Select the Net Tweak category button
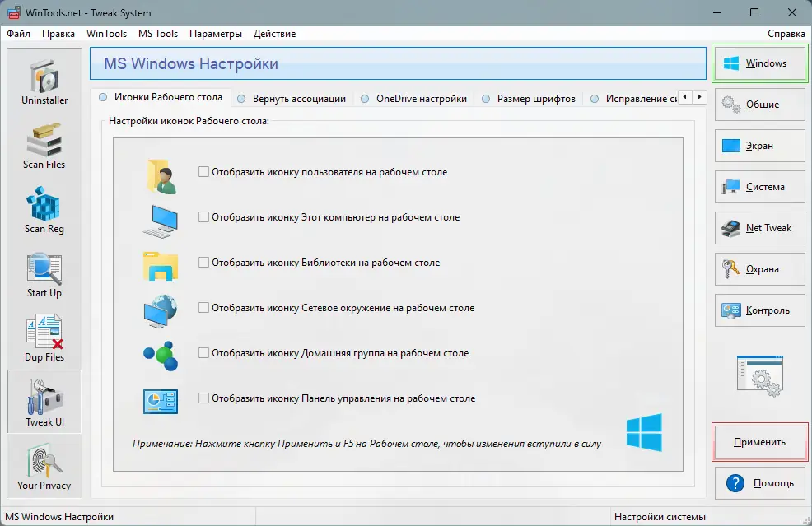The width and height of the screenshot is (812, 526). (759, 228)
